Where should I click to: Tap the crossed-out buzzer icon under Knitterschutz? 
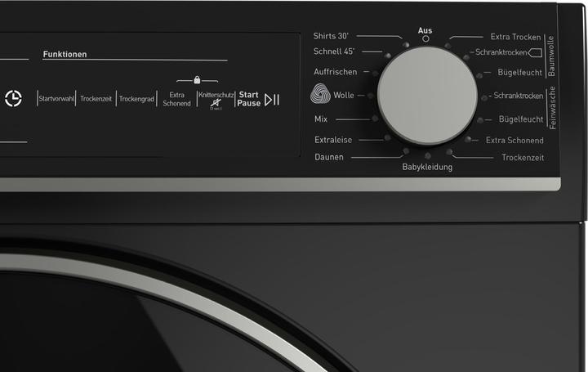[216, 103]
